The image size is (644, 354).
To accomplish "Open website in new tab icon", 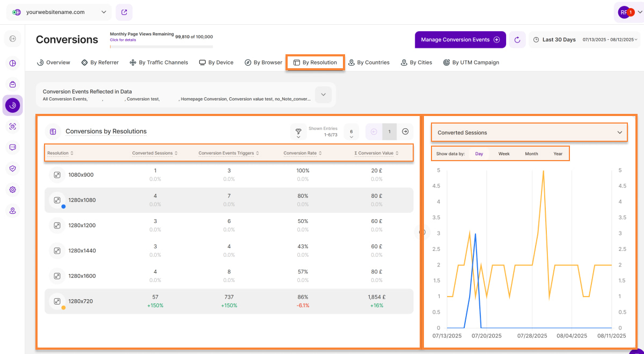I will (x=124, y=12).
